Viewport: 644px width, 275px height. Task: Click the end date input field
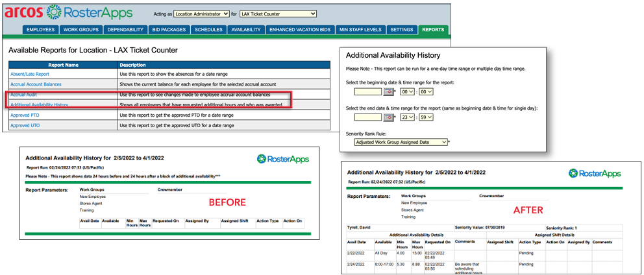[368, 118]
